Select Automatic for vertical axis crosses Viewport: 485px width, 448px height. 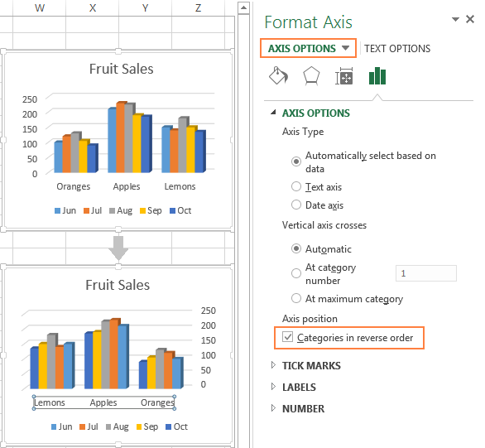(x=296, y=248)
